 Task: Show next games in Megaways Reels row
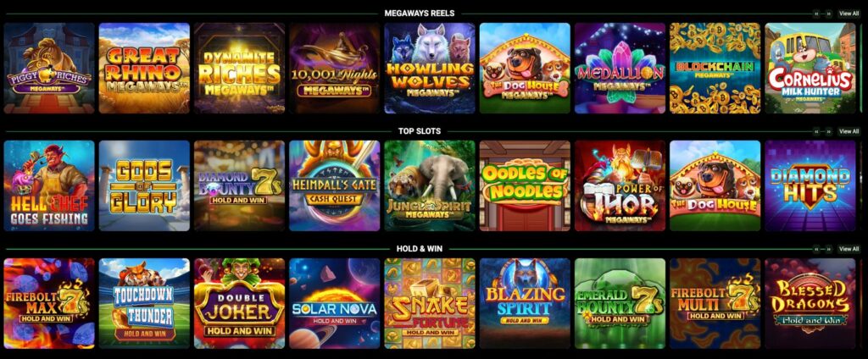(829, 14)
